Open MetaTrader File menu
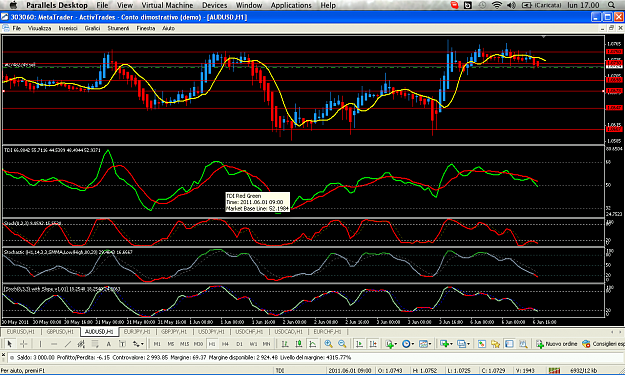This screenshot has width=625, height=375. tap(17, 28)
